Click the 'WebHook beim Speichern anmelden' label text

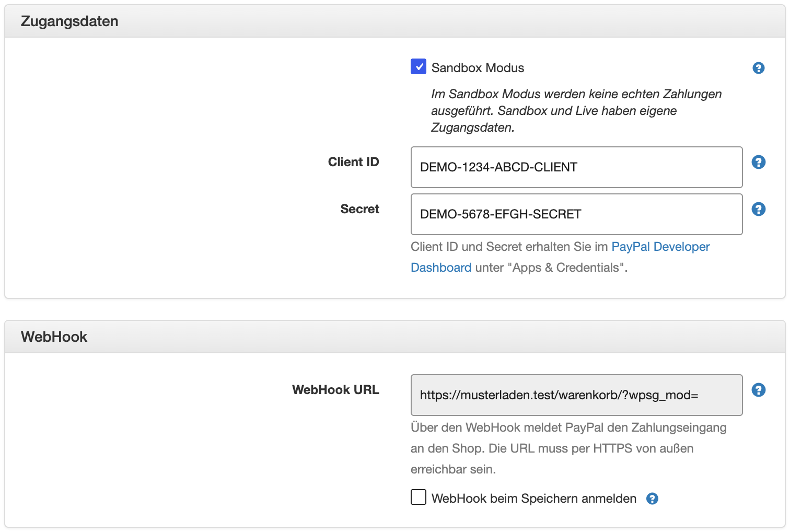pyautogui.click(x=534, y=499)
